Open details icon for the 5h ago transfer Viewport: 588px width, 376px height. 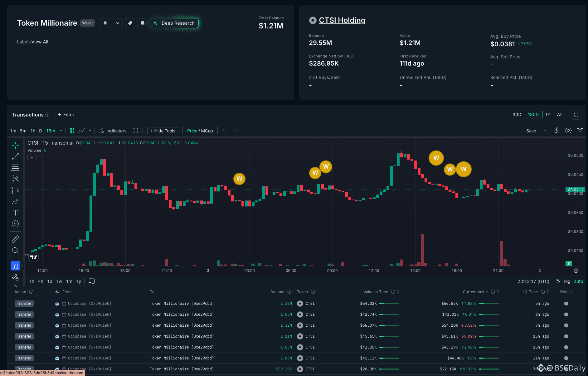coord(566,304)
